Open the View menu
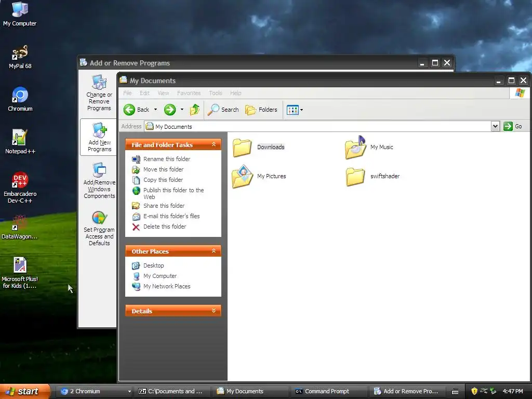This screenshot has height=399, width=532. 163,93
